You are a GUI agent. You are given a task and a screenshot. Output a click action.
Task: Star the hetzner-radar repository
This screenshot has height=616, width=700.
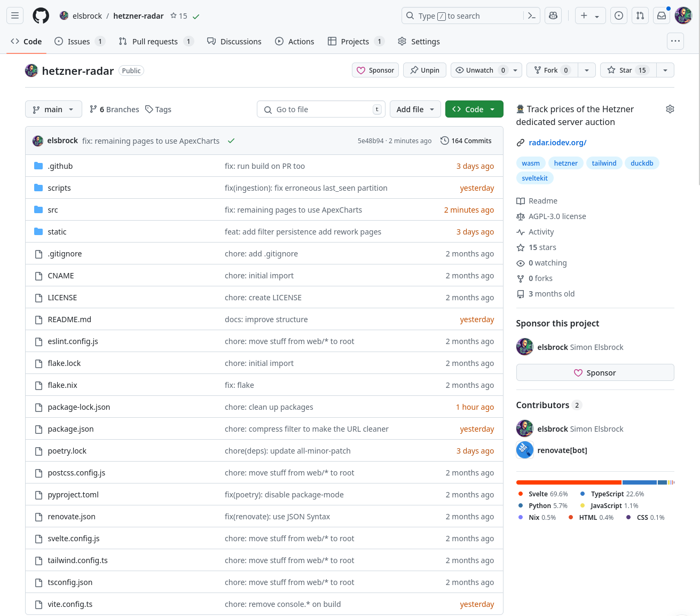coord(627,70)
